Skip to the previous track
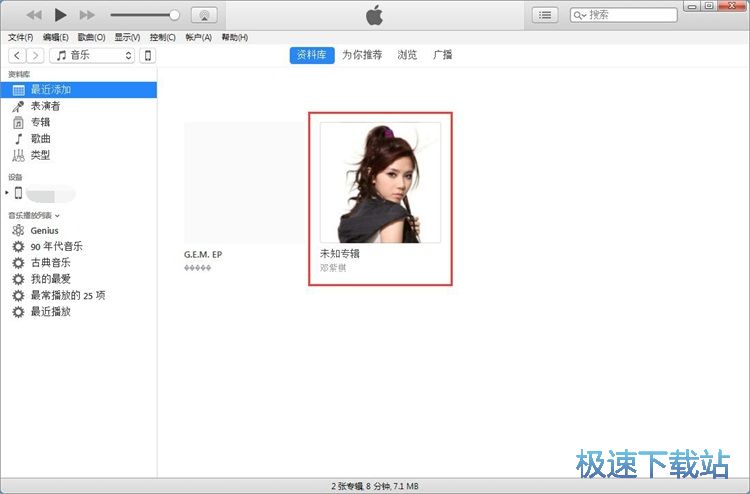This screenshot has height=494, width=750. 34,15
